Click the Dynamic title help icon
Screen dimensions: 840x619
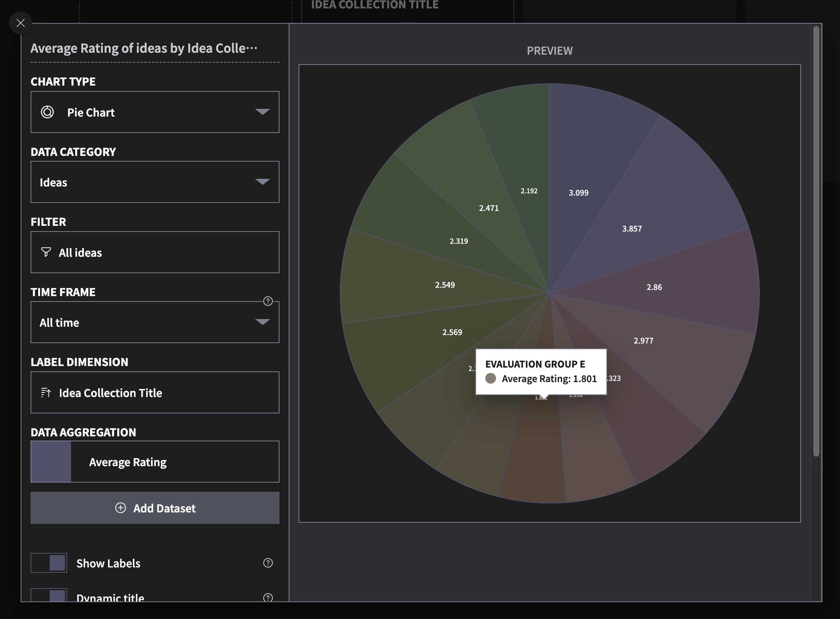[x=268, y=597]
